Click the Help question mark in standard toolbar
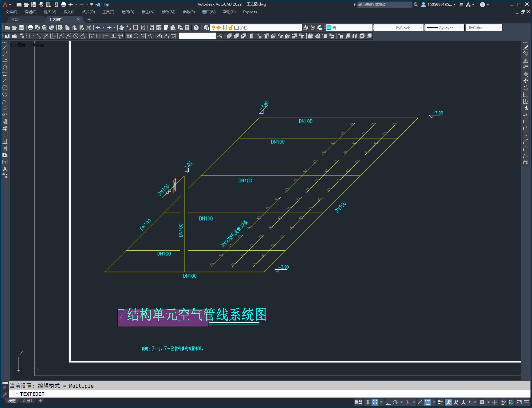The height and width of the screenshot is (408, 532). coord(196,28)
